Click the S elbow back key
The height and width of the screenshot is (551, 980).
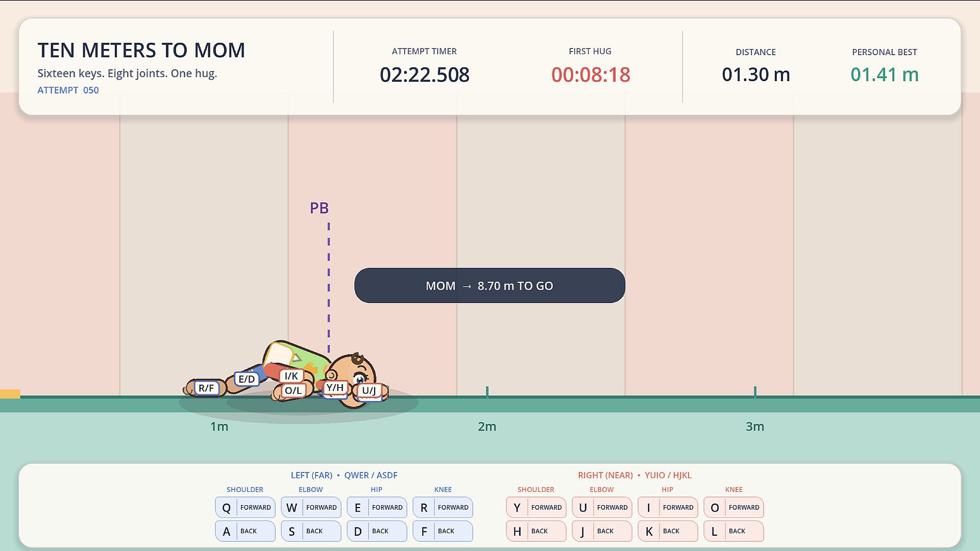point(311,531)
